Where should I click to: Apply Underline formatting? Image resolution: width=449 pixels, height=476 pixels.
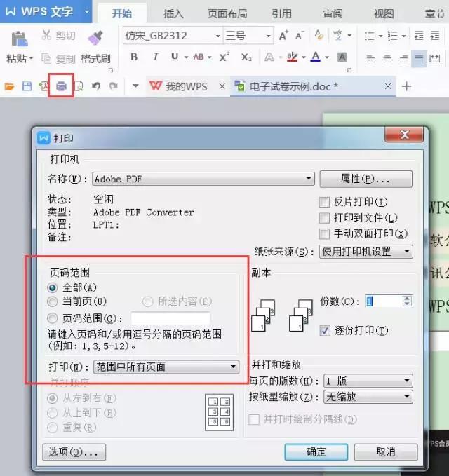coord(175,57)
